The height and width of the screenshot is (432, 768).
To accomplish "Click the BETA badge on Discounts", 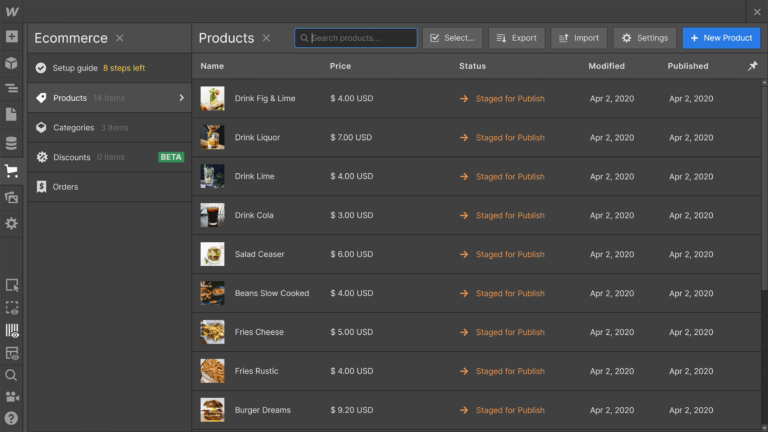I will 171,157.
